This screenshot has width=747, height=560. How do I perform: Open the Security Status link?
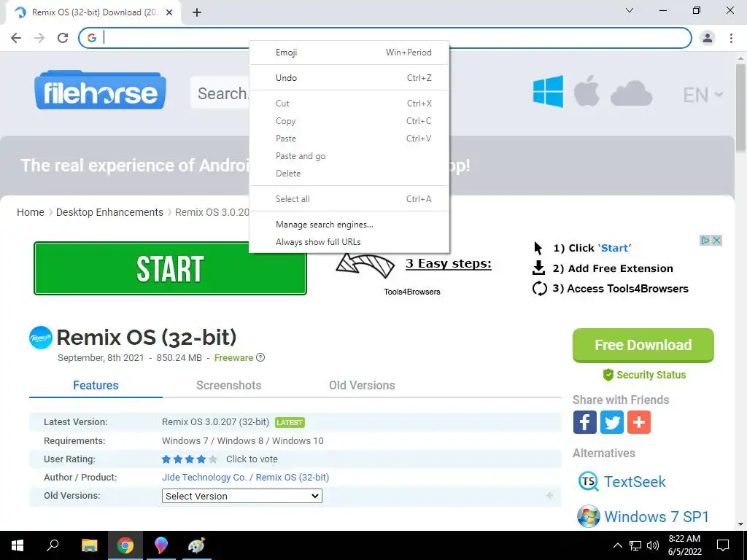644,375
